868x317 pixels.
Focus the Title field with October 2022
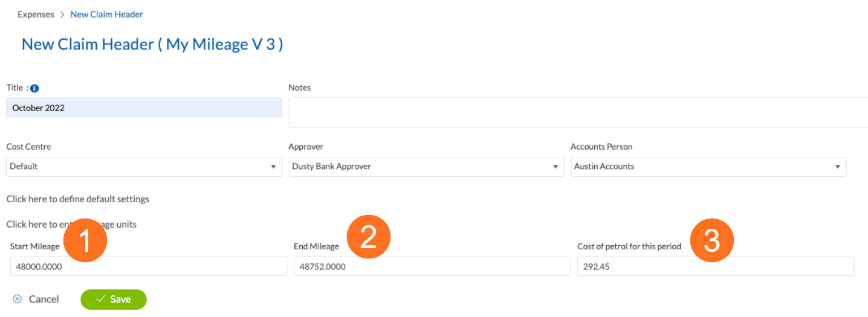tap(144, 107)
